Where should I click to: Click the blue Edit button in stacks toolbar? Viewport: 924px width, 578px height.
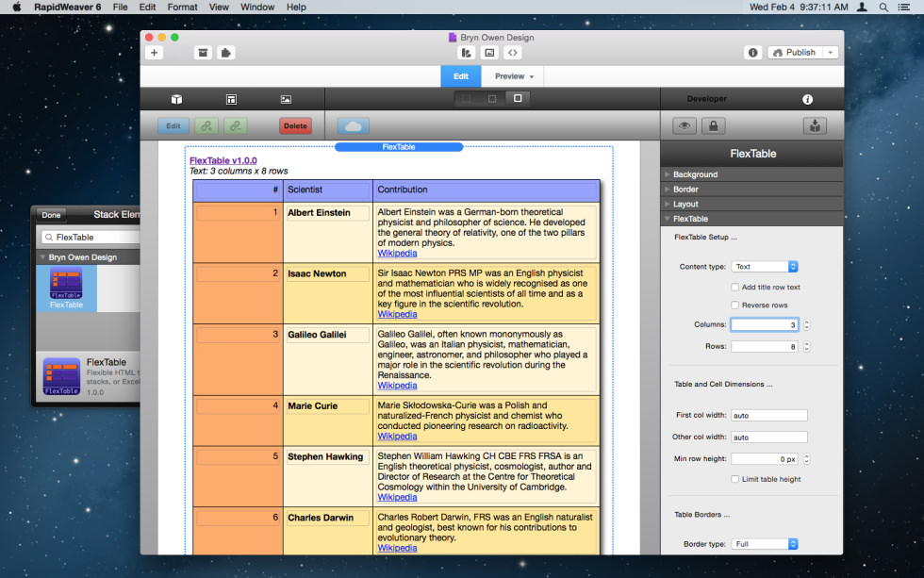pyautogui.click(x=173, y=125)
